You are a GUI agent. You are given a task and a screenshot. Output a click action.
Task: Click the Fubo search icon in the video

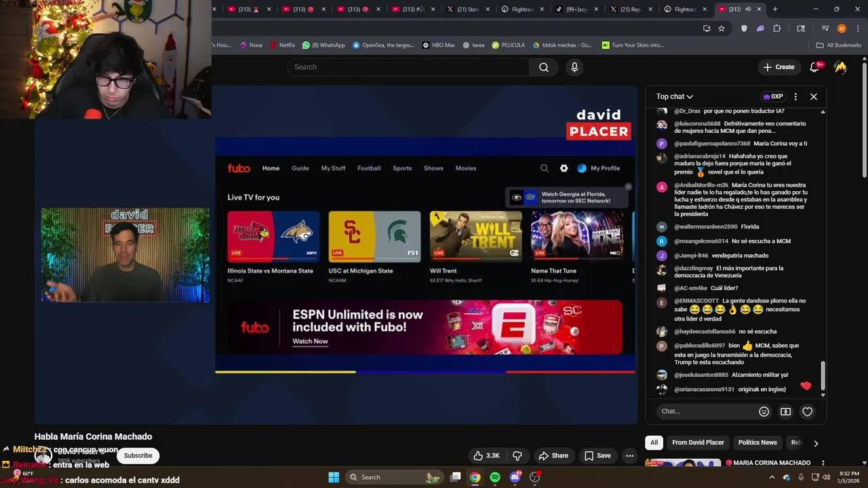point(544,168)
